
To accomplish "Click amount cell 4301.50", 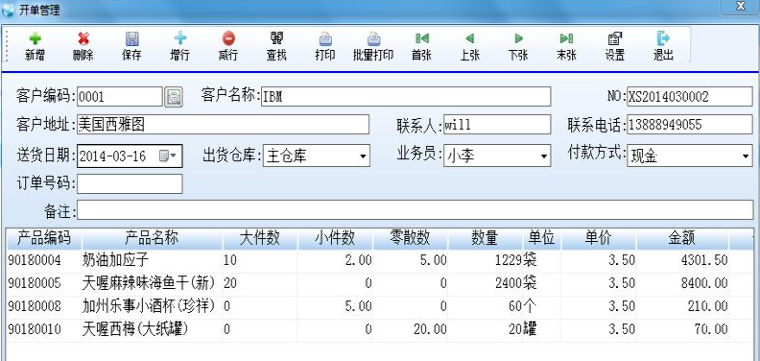I will [x=682, y=261].
